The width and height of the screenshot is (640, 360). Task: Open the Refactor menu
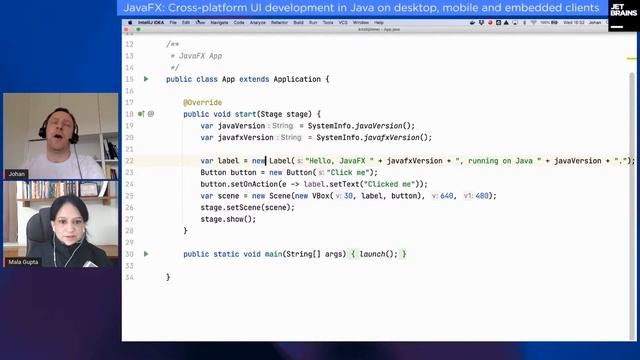coord(280,23)
